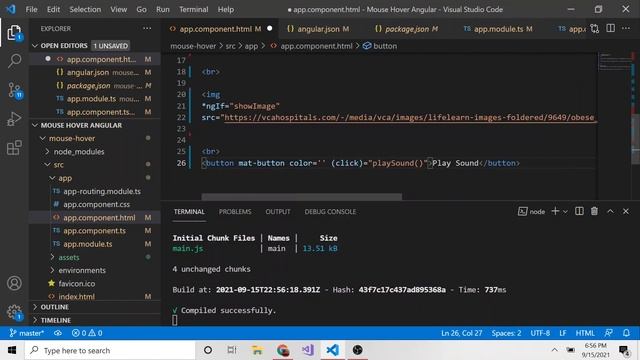Change encoding via UTF-8 status
This screenshot has width=640, height=360.
tap(540, 333)
